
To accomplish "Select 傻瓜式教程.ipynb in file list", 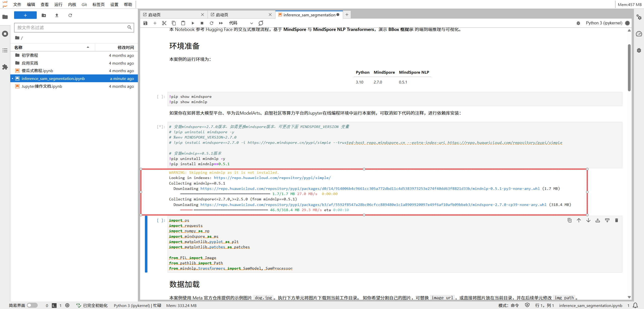I will click(x=74, y=71).
